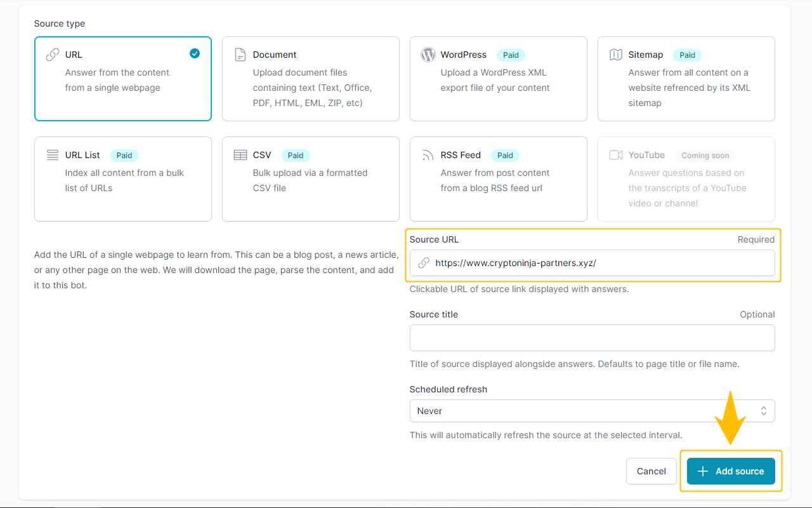812x508 pixels.
Task: Click the Optional text beside Source title
Action: pos(757,314)
